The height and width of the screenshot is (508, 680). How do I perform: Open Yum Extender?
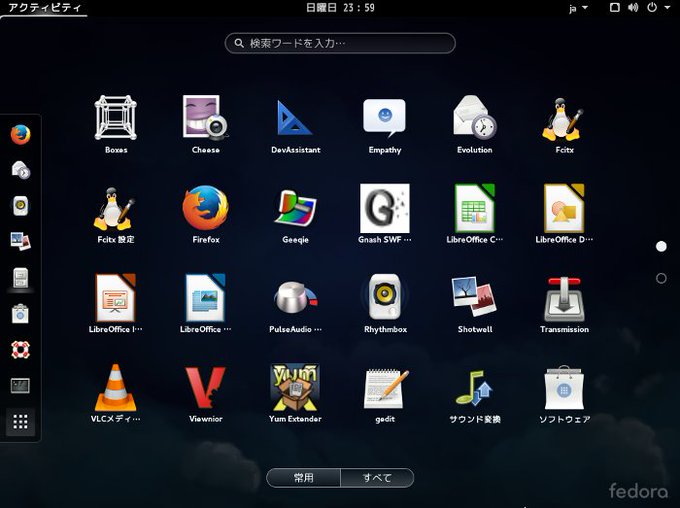pos(295,394)
